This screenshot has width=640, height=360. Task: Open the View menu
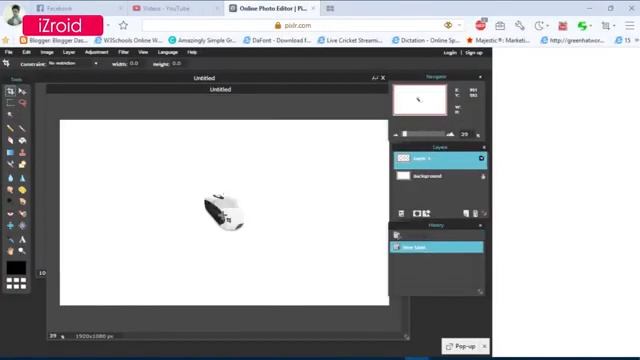click(x=143, y=52)
